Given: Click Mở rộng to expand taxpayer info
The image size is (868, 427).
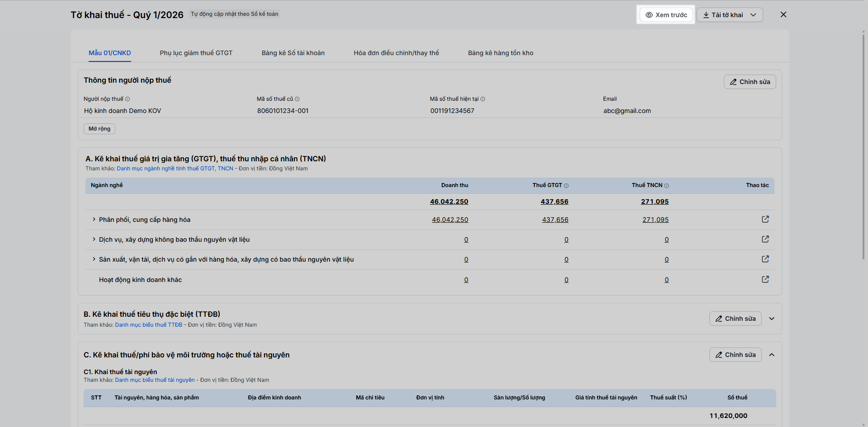Looking at the screenshot, I should [x=99, y=129].
